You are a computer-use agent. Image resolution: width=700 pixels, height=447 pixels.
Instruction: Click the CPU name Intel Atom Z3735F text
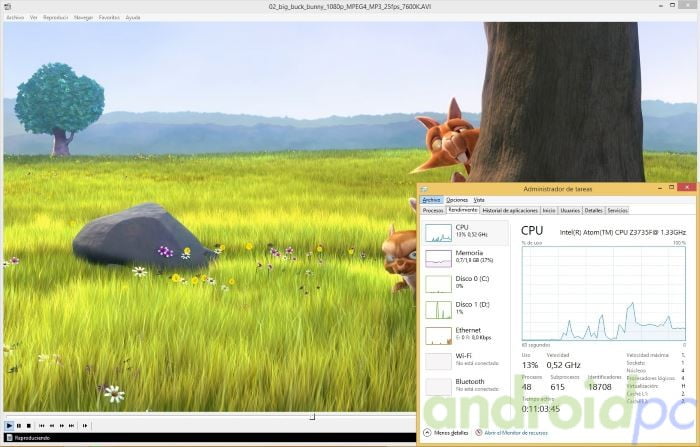coord(623,232)
